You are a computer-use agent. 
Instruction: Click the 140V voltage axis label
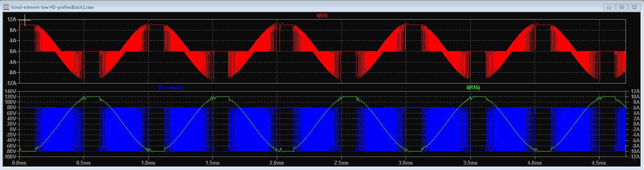(x=11, y=91)
